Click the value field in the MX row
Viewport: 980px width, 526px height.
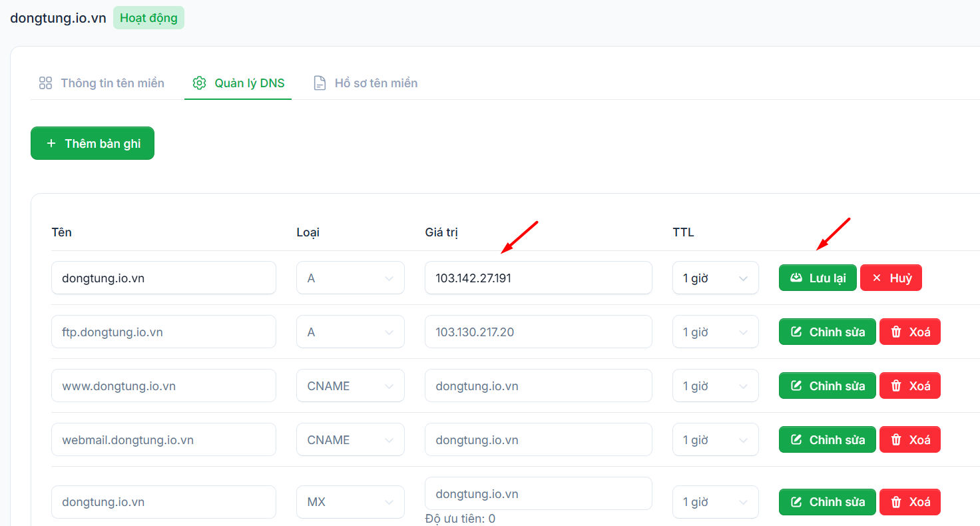(539, 493)
